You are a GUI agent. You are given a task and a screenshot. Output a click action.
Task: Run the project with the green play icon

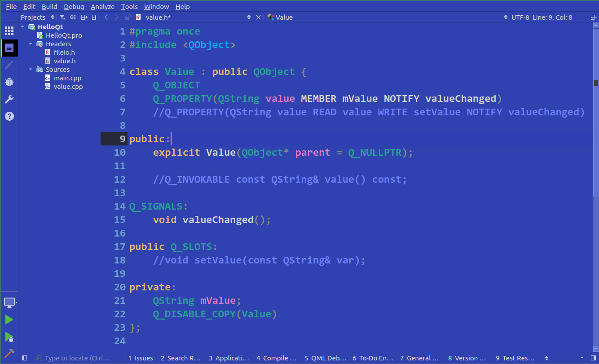point(9,320)
